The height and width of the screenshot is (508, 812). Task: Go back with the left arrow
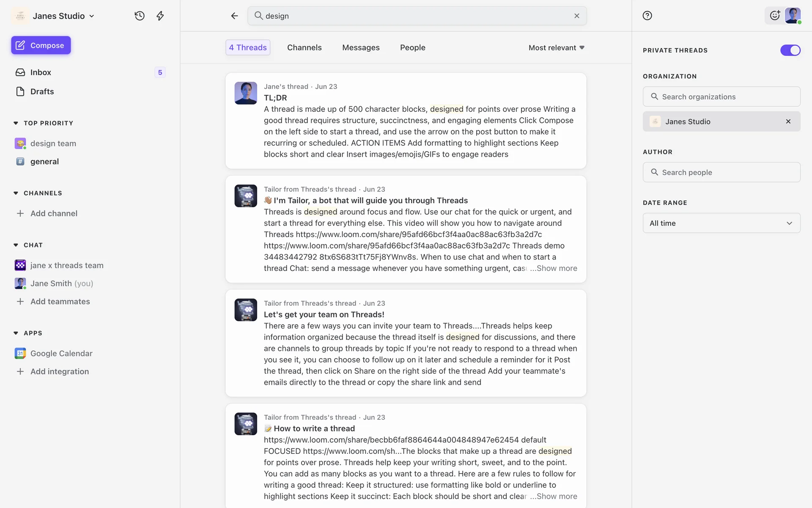click(234, 16)
